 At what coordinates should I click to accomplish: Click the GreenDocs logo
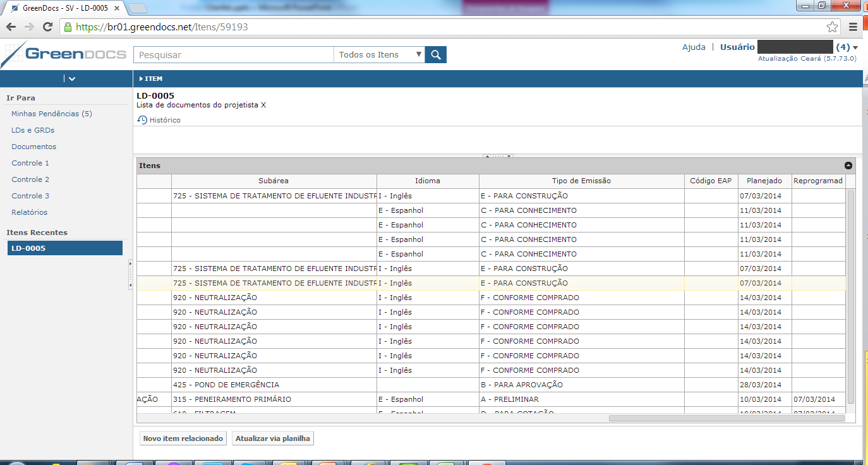64,54
